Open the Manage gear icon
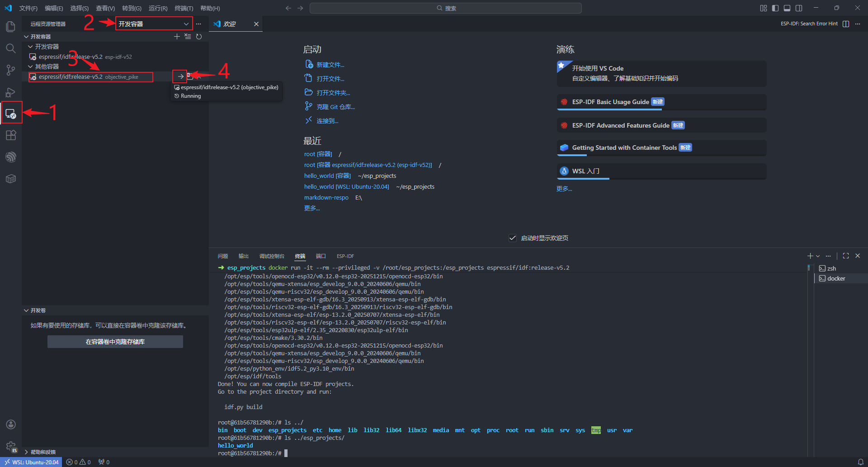This screenshot has width=868, height=467. pyautogui.click(x=11, y=447)
